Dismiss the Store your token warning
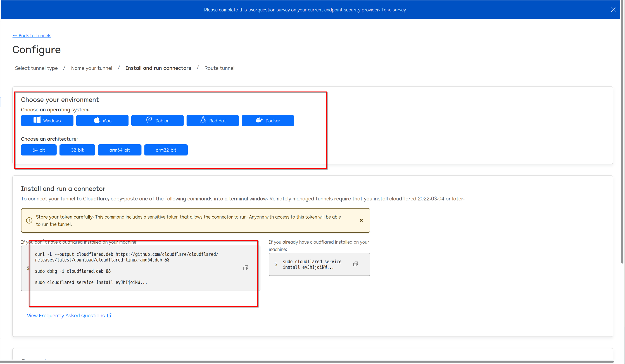Image resolution: width=625 pixels, height=364 pixels. 361,221
